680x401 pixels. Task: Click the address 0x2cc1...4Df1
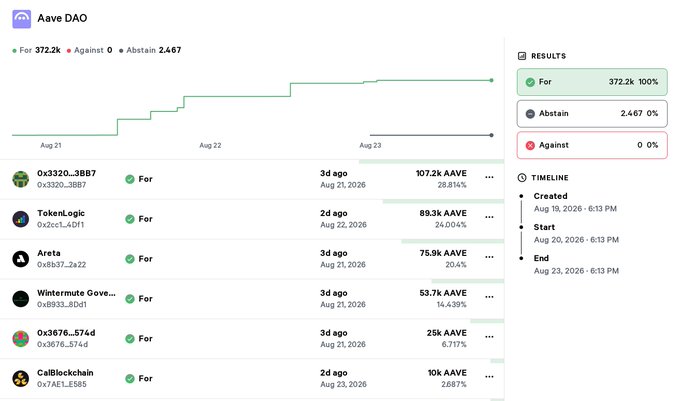(x=60, y=225)
